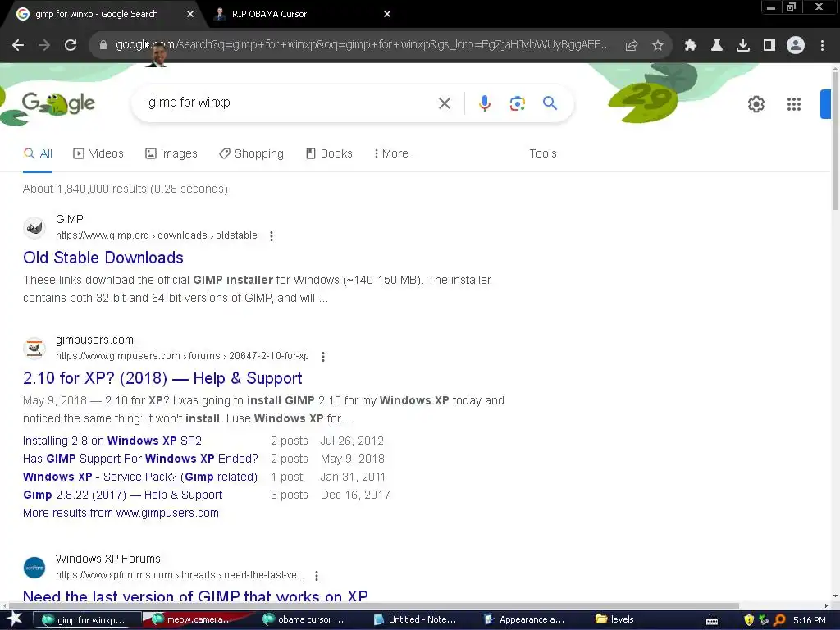Open the Google apps grid
The width and height of the screenshot is (840, 630).
[794, 104]
